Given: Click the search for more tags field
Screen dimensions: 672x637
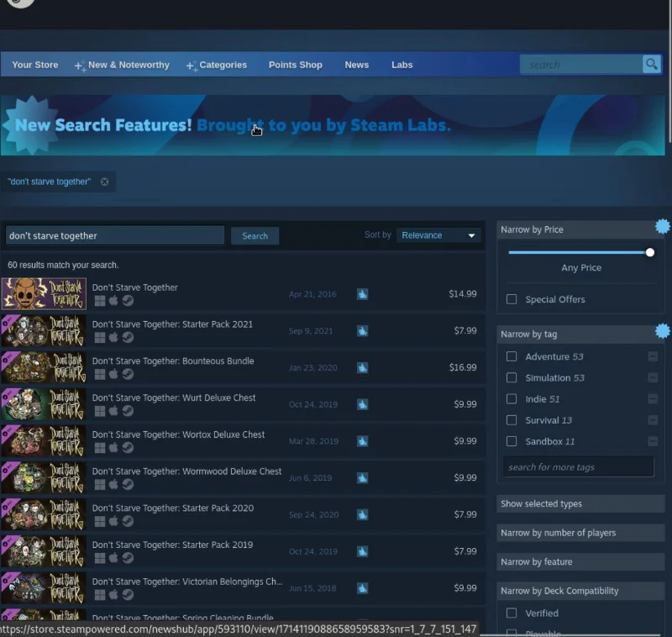Looking at the screenshot, I should coord(579,466).
